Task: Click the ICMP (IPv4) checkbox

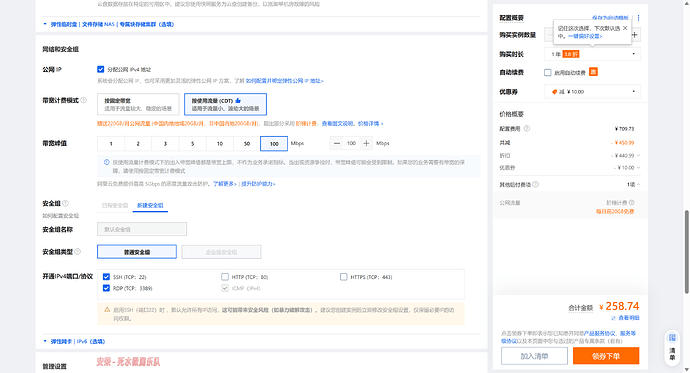Action: point(225,288)
